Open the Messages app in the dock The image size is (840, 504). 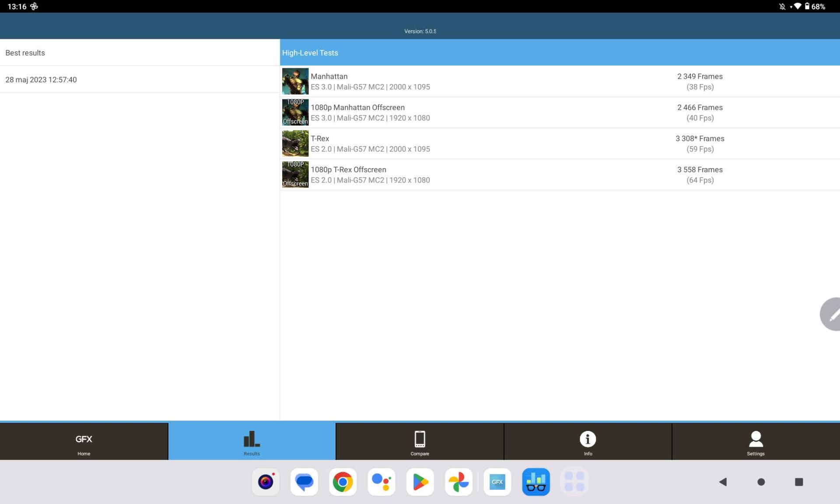[x=304, y=482]
